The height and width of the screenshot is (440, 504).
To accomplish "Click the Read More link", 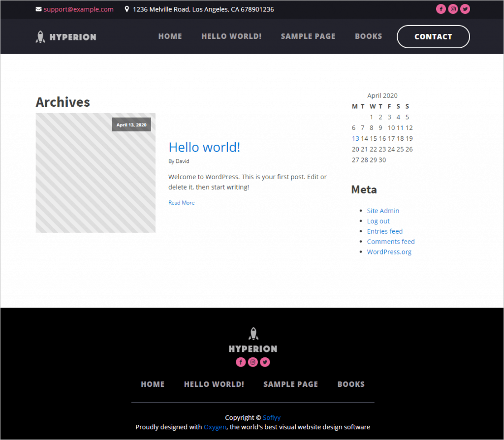I will pyautogui.click(x=181, y=202).
